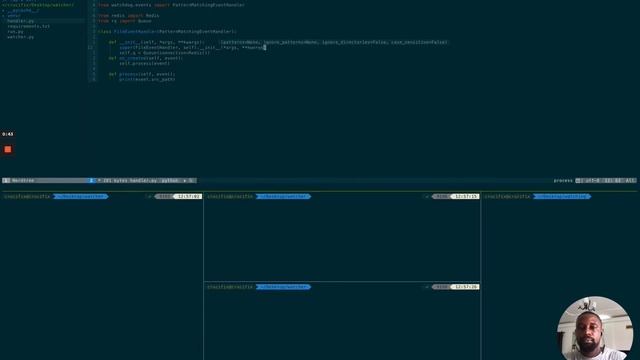Click the def __init__ line in the editor

point(156,42)
